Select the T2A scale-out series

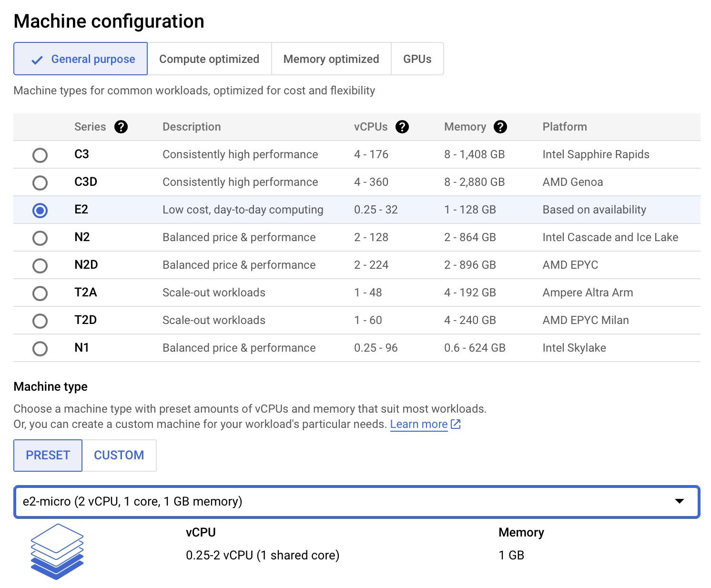point(40,293)
